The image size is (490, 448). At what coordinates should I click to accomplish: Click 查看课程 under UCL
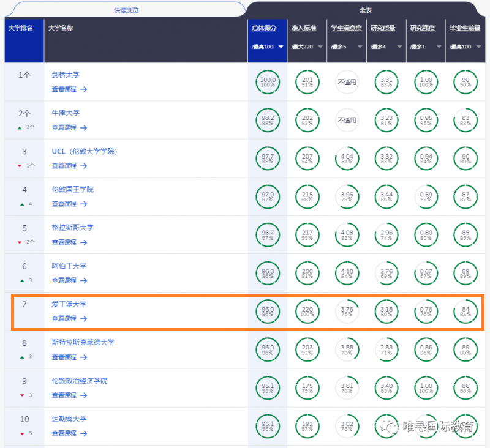(x=69, y=166)
